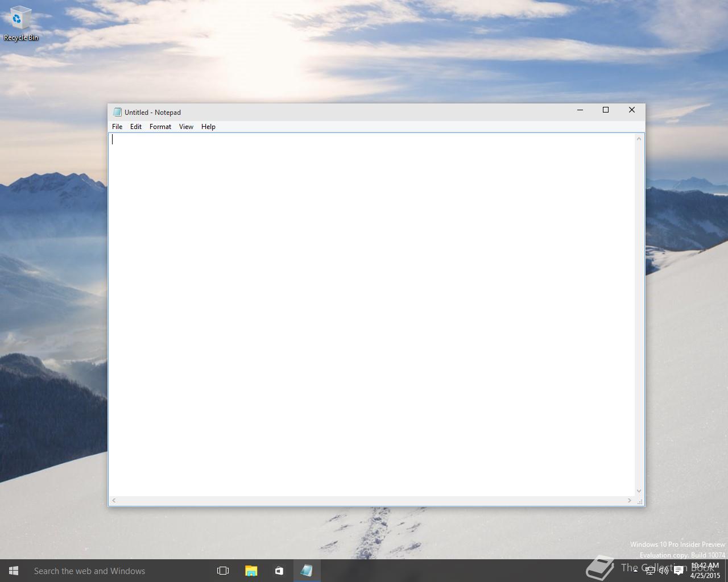Open the volume control in system tray
This screenshot has width=728, height=582.
tap(664, 571)
